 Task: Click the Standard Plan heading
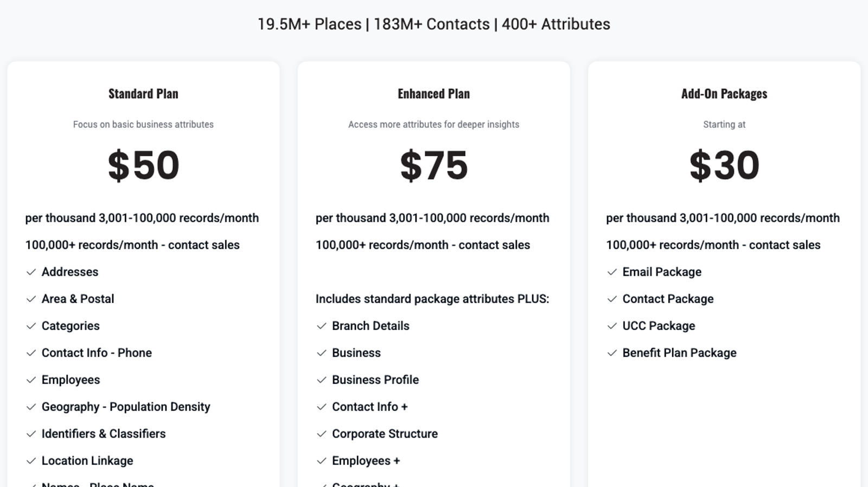click(x=143, y=94)
